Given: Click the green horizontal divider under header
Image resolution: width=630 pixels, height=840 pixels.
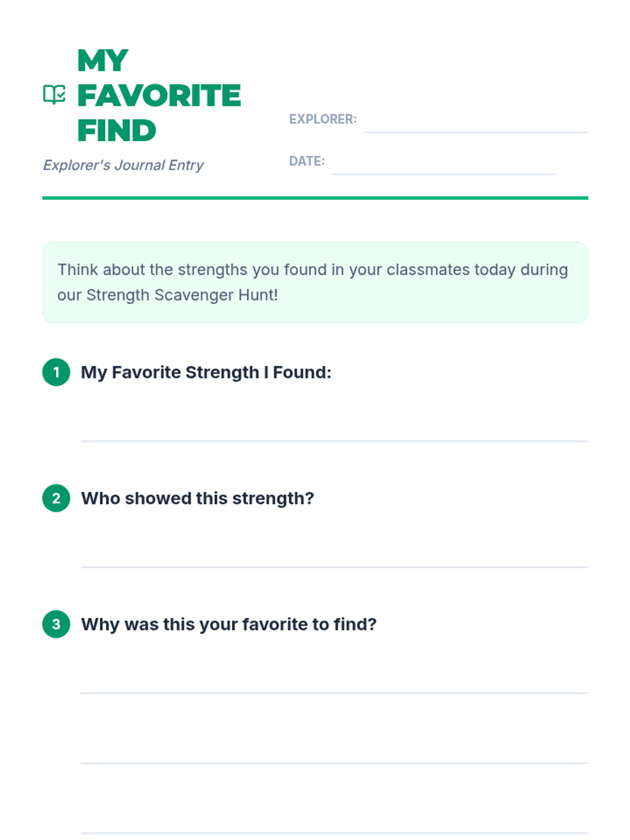Looking at the screenshot, I should coord(315,198).
